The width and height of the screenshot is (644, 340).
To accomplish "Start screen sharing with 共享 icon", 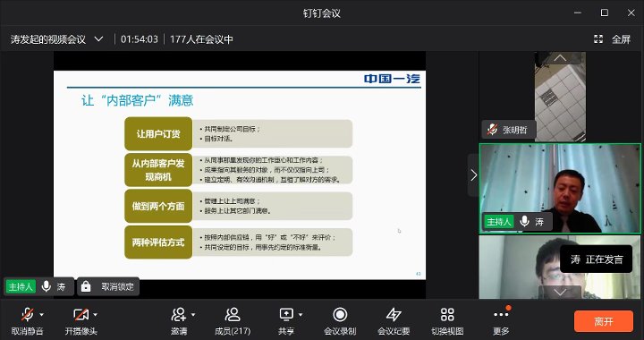I will (x=286, y=315).
